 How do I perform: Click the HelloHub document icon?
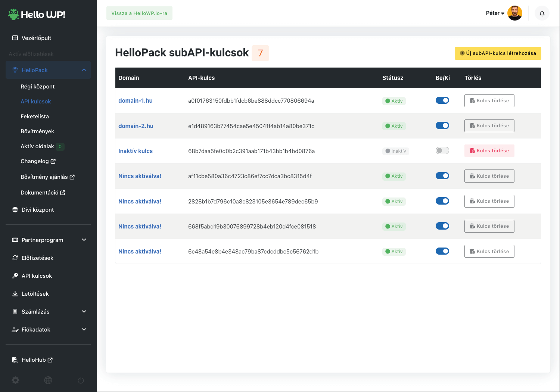[x=15, y=360]
